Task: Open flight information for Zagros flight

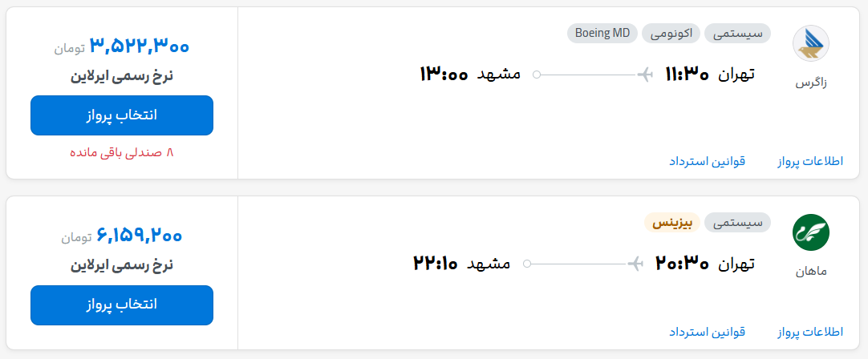Action: (x=810, y=161)
